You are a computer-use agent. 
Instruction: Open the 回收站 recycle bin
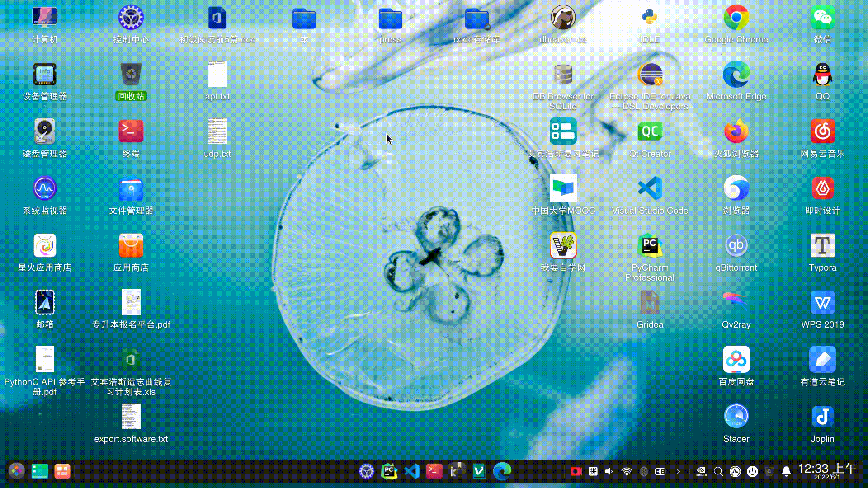coord(131,75)
